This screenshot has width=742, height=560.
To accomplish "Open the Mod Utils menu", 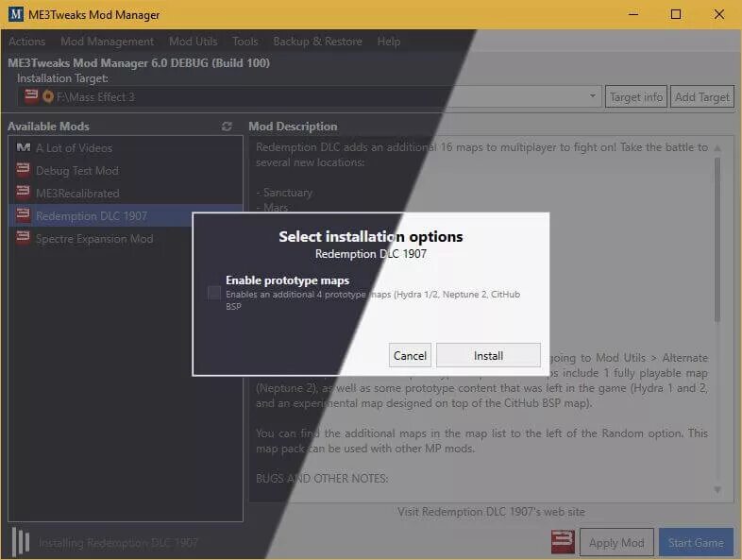I will (x=194, y=42).
